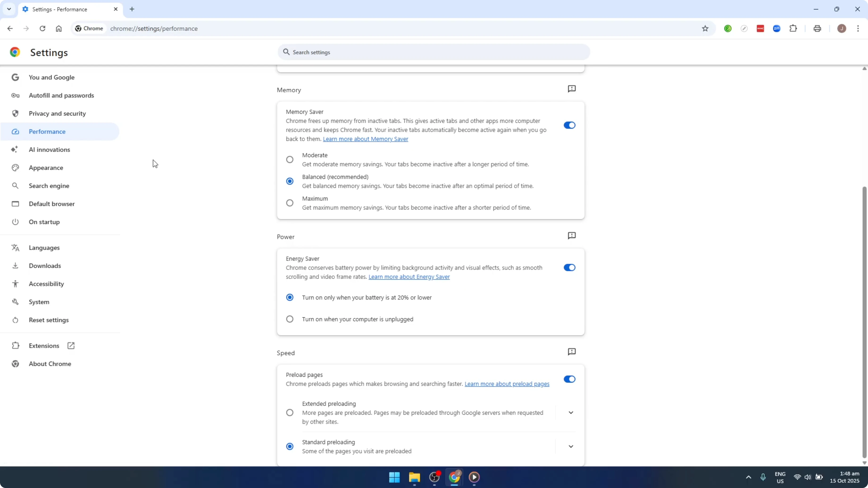Open Learn more about preload pages link

(x=507, y=384)
